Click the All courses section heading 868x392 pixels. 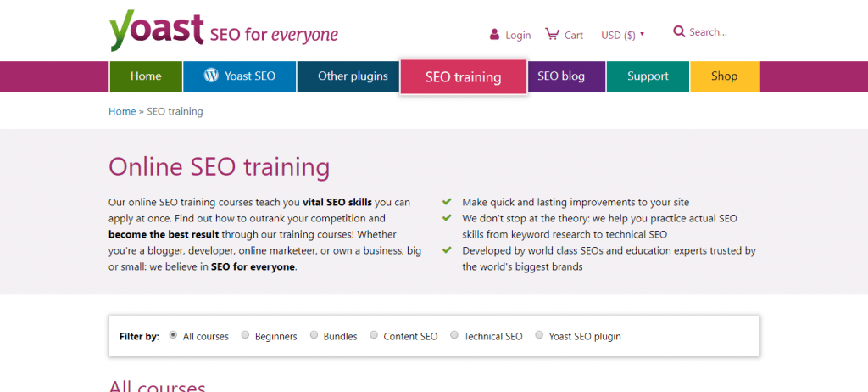coord(157,386)
